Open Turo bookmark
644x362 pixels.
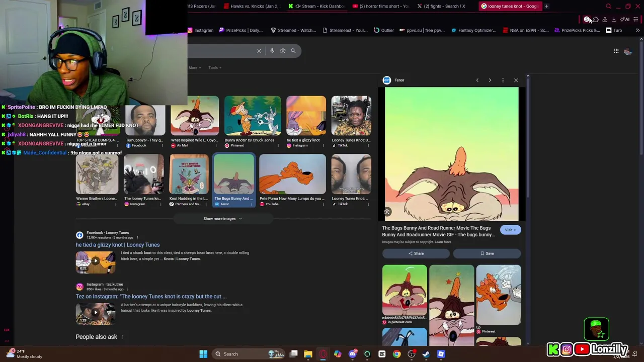click(x=614, y=30)
